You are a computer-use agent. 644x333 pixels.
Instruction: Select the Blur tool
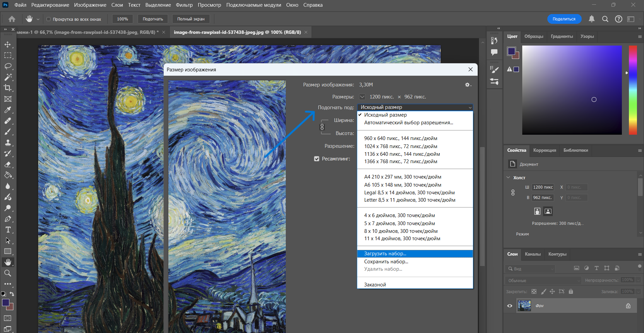[x=8, y=186]
